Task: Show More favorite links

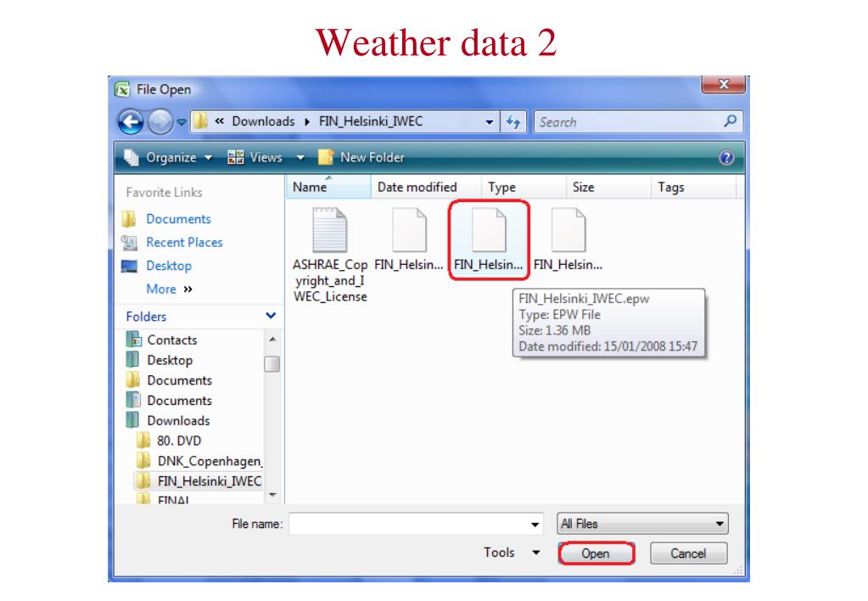Action: (x=169, y=289)
